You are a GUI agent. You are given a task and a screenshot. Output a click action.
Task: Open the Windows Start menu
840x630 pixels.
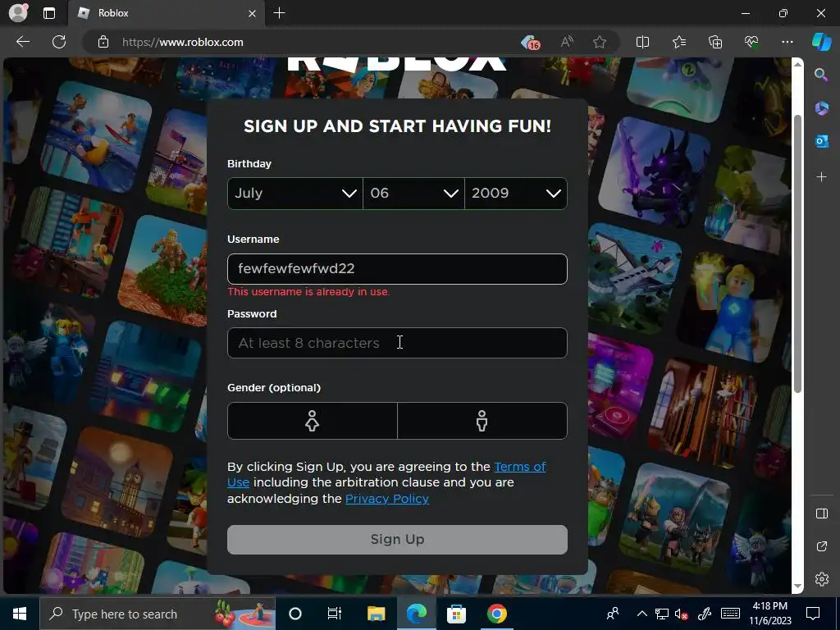[x=20, y=614]
